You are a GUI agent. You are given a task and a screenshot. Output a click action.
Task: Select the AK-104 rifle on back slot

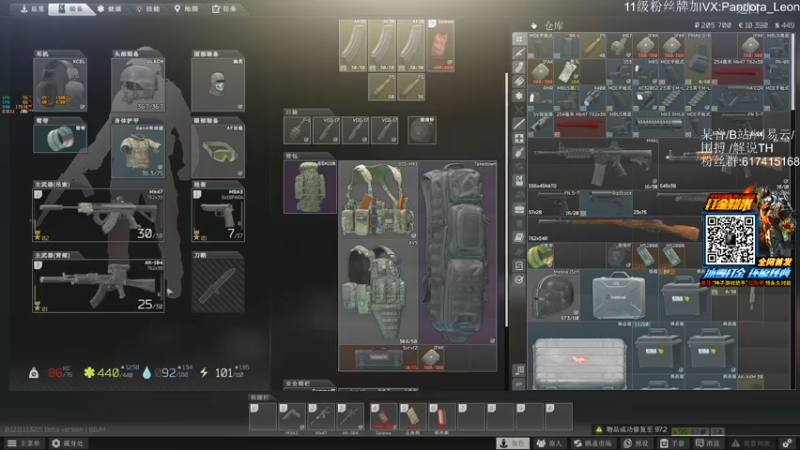coord(98,286)
